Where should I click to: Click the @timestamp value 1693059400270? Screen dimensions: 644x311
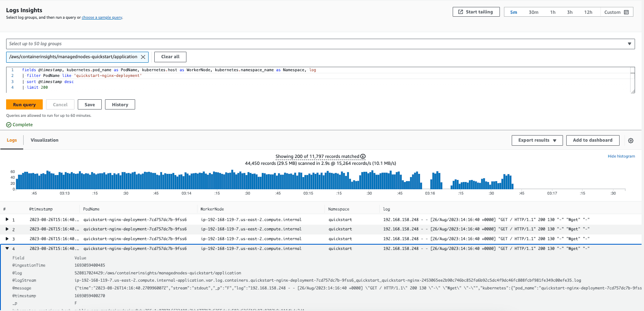(90, 296)
